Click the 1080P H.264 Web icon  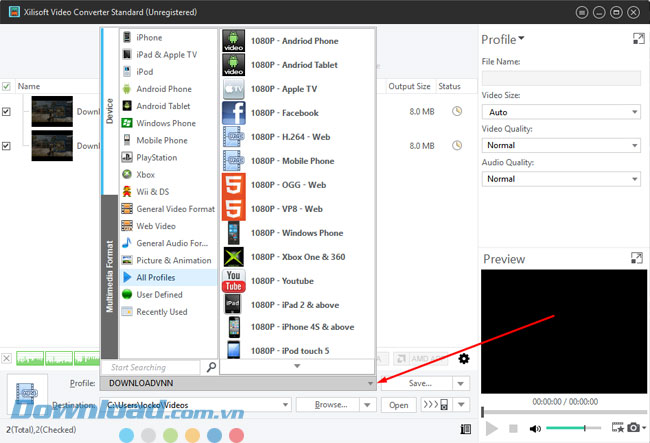[234, 137]
